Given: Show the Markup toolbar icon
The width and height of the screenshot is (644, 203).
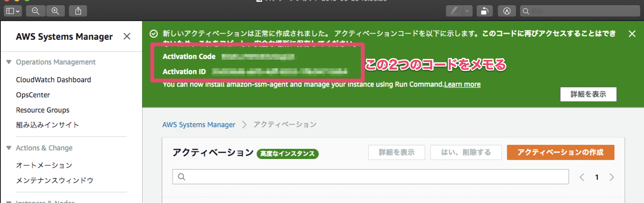Looking at the screenshot, I should click(x=507, y=11).
